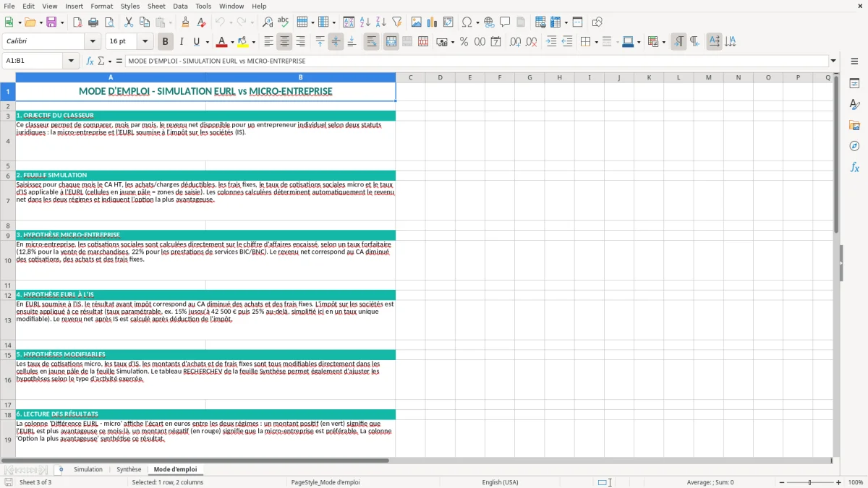Click the Cut scissors icon

129,22
